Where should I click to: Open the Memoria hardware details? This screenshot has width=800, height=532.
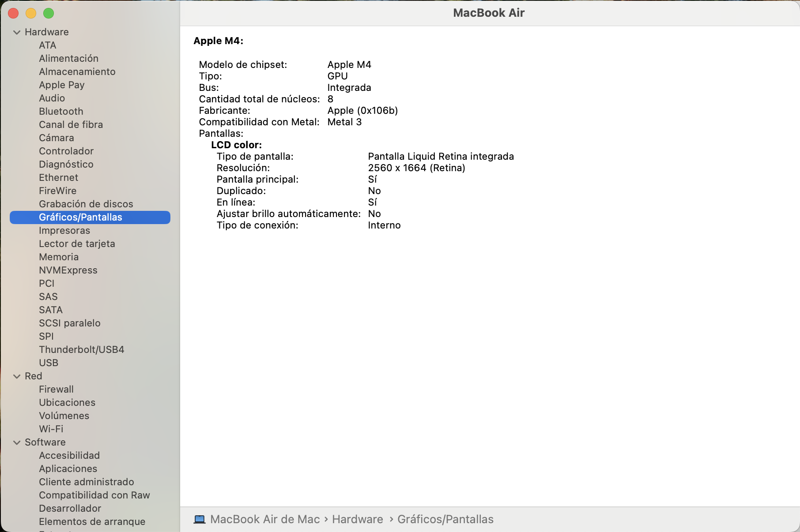coord(59,257)
